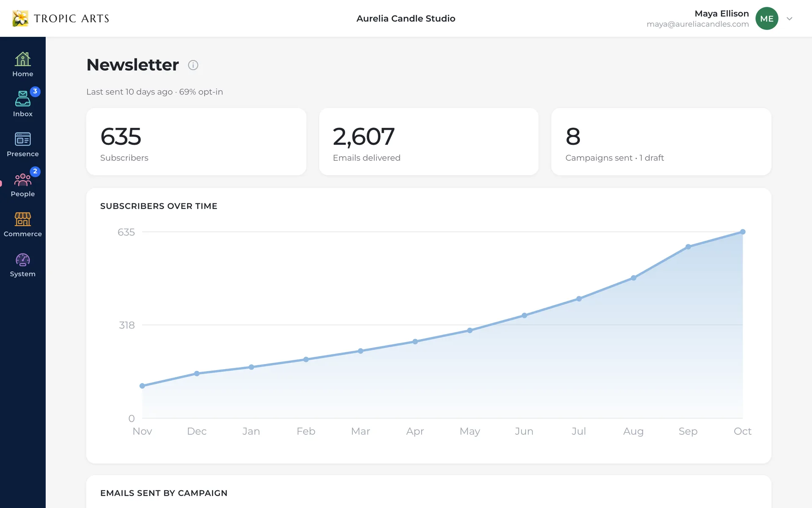Click the Newsletter info icon
This screenshot has width=812, height=508.
click(x=193, y=65)
